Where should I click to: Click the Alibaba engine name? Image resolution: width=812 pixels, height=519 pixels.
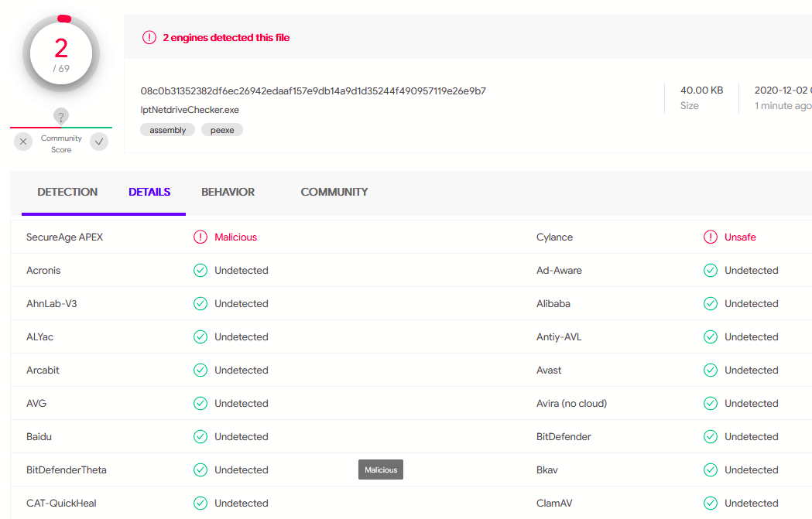(x=553, y=304)
